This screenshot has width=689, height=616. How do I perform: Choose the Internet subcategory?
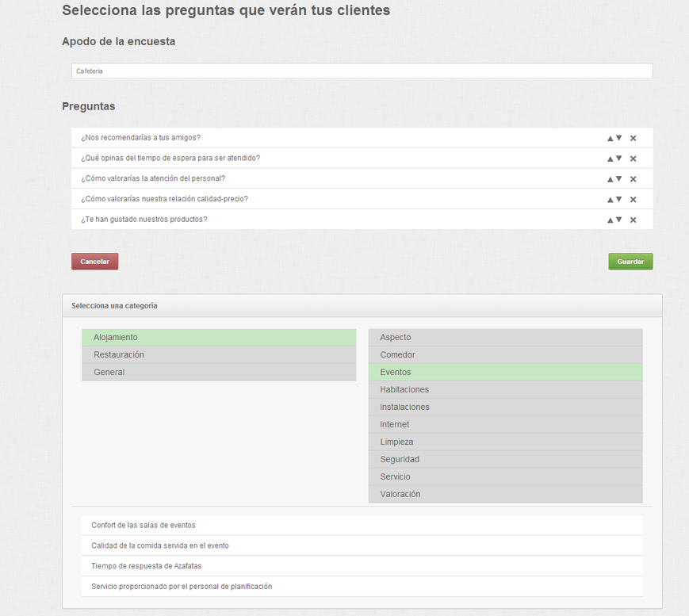point(504,424)
